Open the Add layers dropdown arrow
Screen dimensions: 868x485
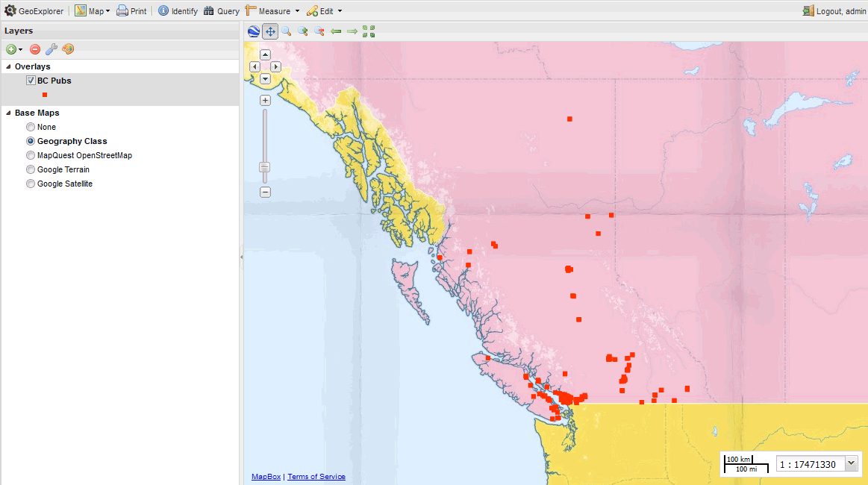[x=20, y=50]
